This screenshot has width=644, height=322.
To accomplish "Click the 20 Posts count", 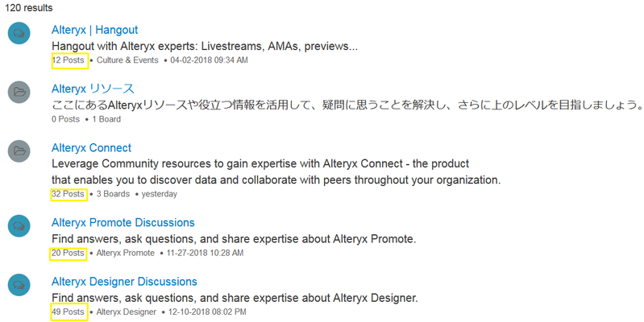I will tap(69, 253).
